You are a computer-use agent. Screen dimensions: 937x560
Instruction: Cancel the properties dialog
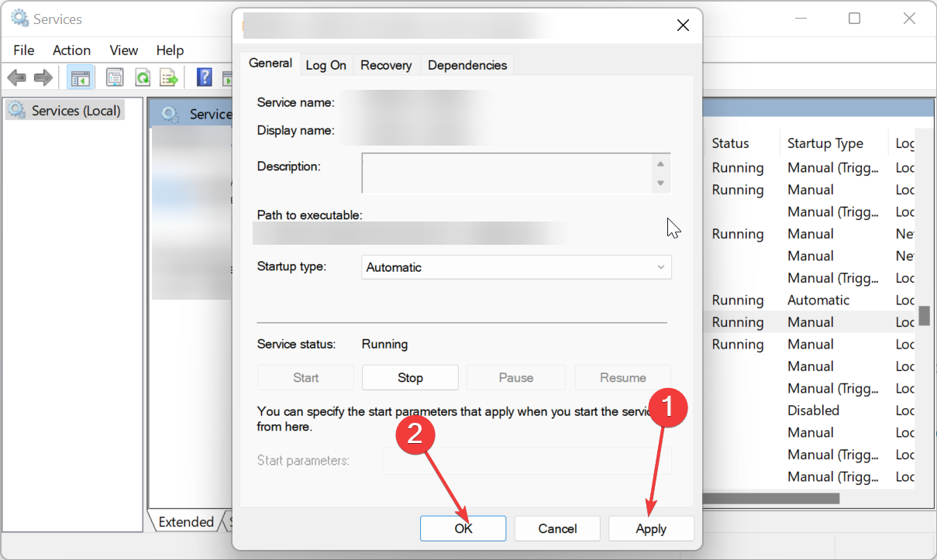(557, 528)
